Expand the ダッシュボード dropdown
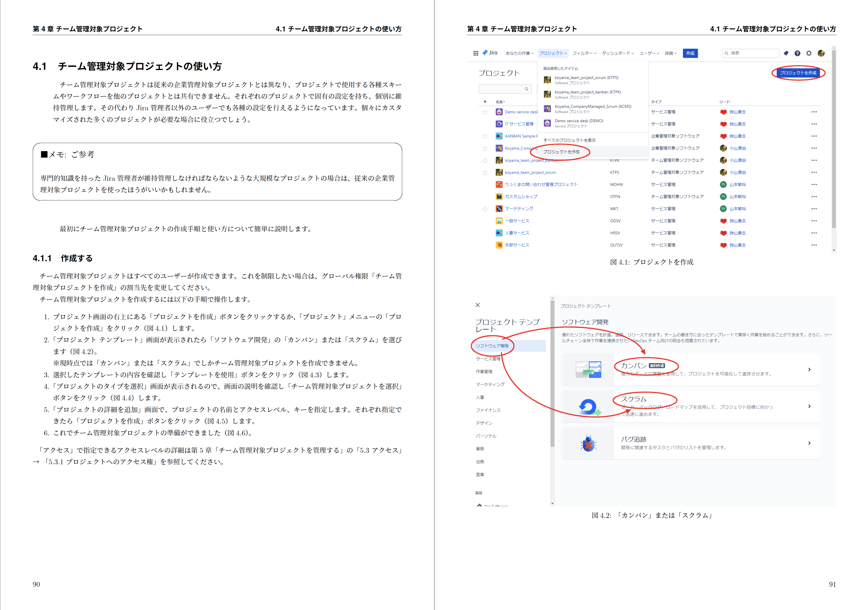The width and height of the screenshot is (868, 610). (x=617, y=53)
